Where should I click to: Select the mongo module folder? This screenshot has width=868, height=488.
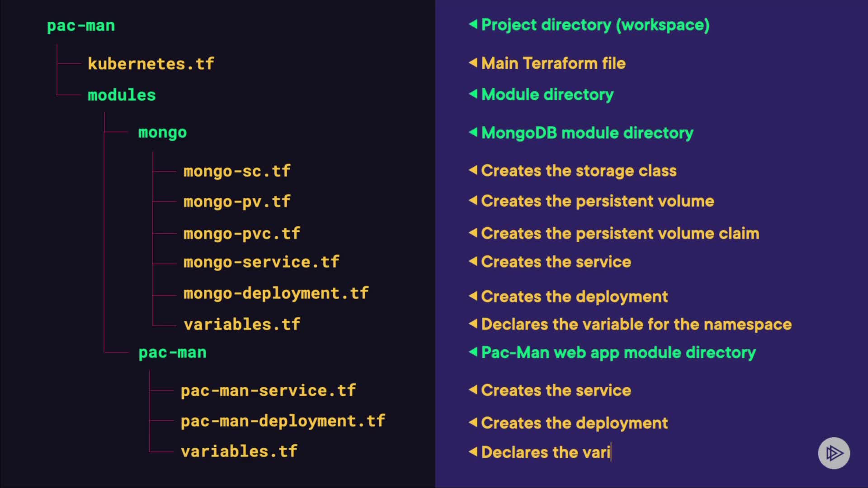(162, 132)
